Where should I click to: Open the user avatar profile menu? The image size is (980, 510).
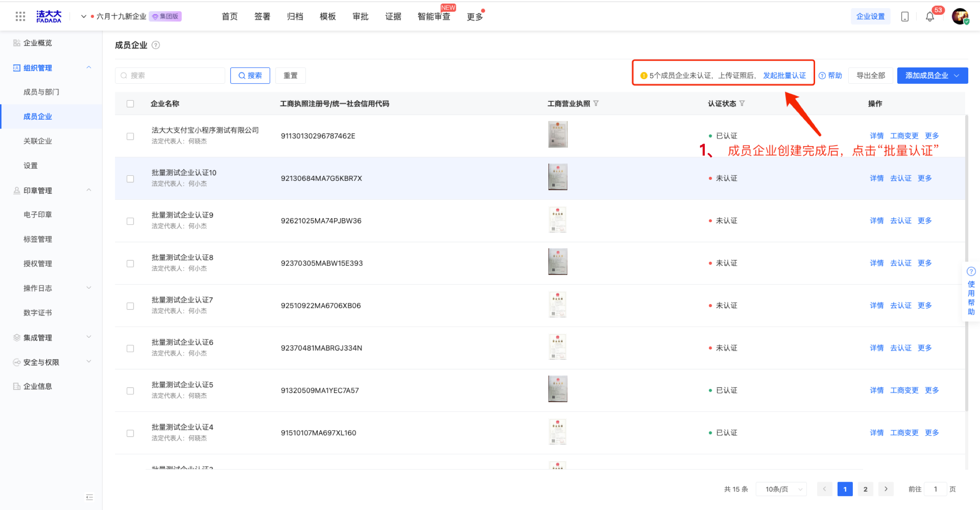click(x=960, y=17)
